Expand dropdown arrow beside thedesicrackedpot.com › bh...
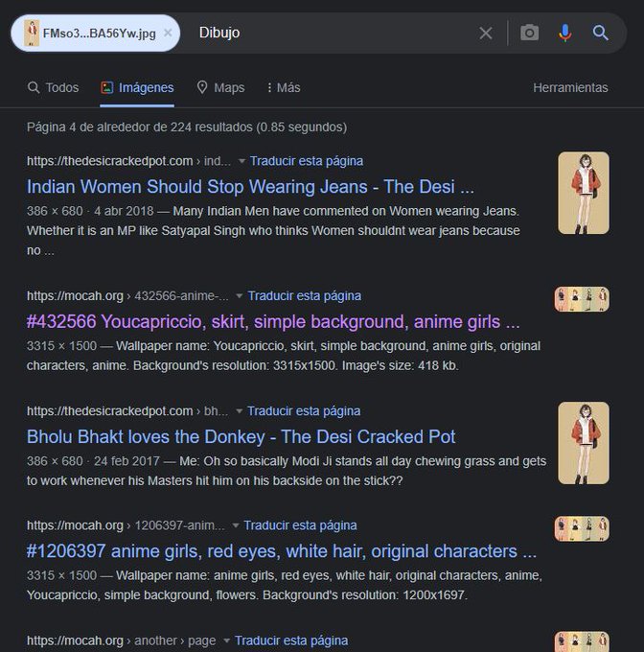 pos(239,411)
